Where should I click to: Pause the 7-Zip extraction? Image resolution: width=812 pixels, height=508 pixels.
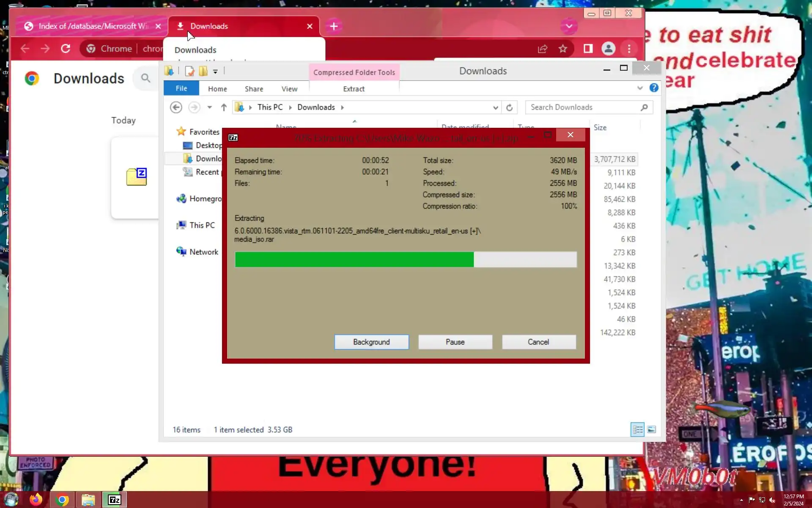(455, 342)
